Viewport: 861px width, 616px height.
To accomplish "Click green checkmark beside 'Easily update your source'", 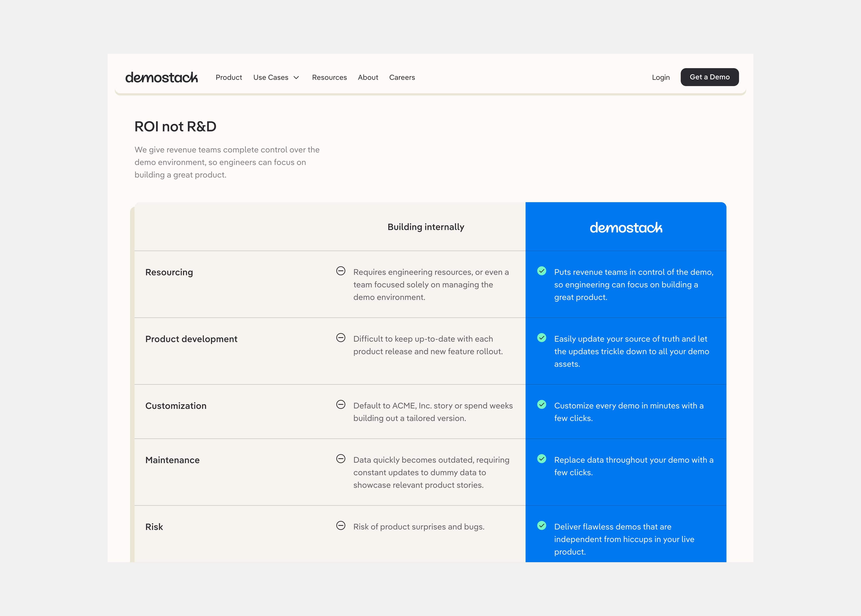I will click(542, 338).
